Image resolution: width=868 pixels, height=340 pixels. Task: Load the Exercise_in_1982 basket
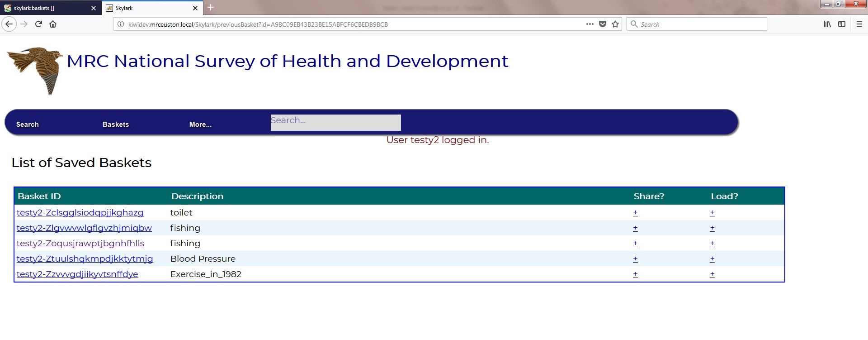[712, 274]
